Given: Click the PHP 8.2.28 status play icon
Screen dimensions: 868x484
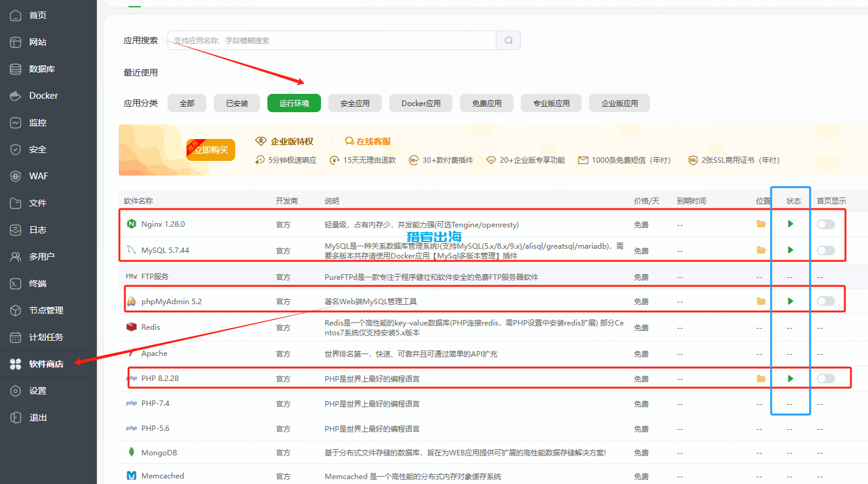Looking at the screenshot, I should (790, 379).
